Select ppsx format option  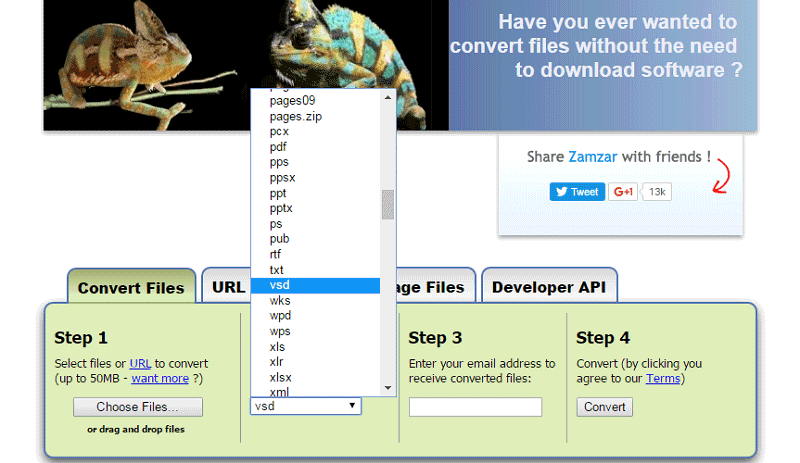coord(315,178)
